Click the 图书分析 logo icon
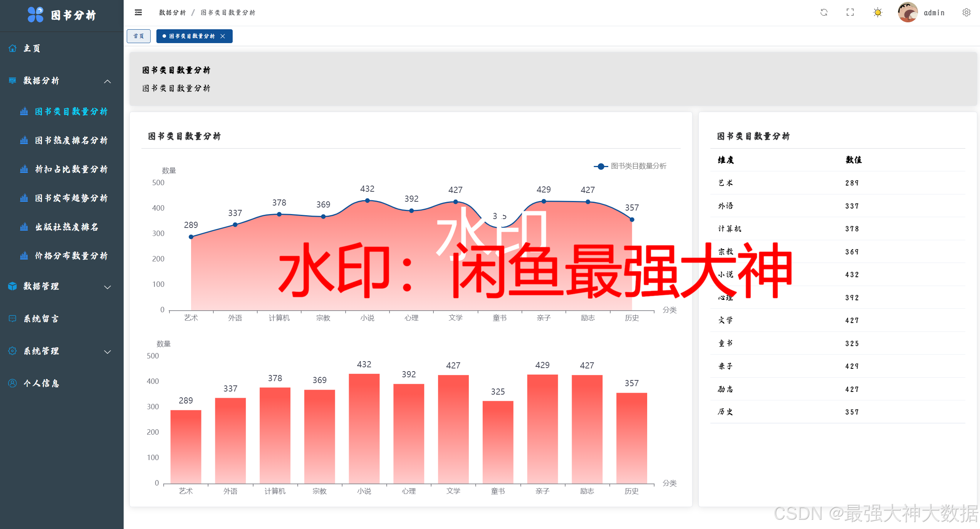The width and height of the screenshot is (980, 529). pos(35,15)
